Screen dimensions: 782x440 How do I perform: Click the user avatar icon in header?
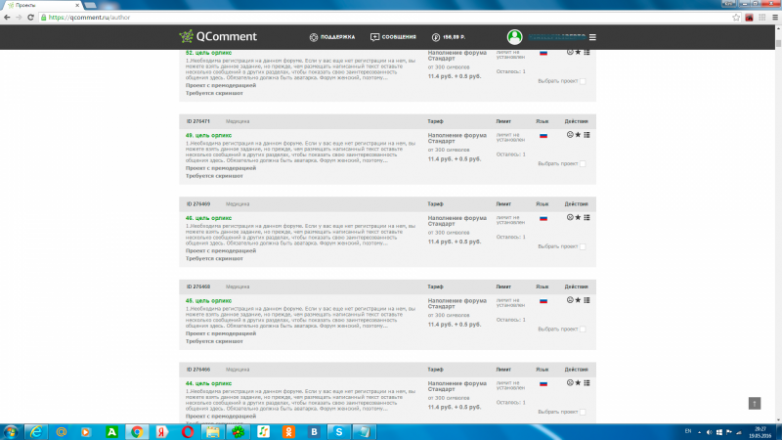514,37
